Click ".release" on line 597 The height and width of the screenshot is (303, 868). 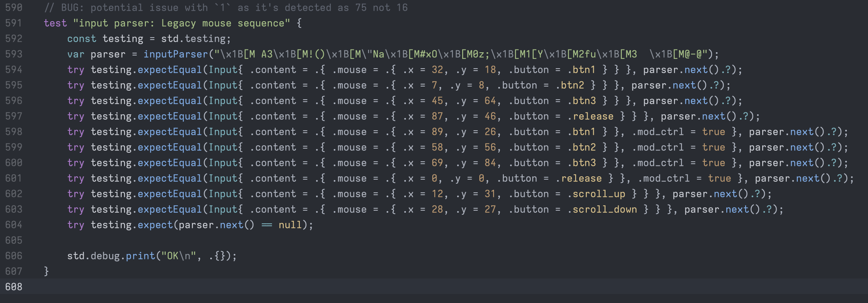pyautogui.click(x=590, y=116)
